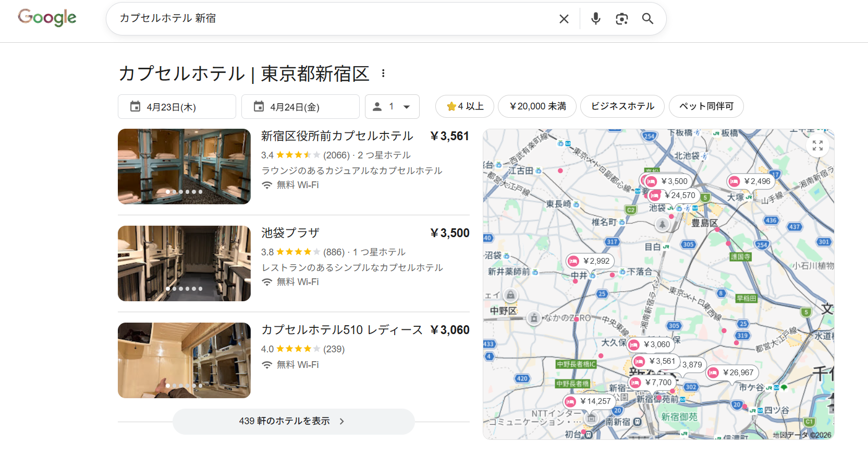This screenshot has height=455, width=868.
Task: Click 439 軒のホテルを表示 button
Action: pos(293,421)
